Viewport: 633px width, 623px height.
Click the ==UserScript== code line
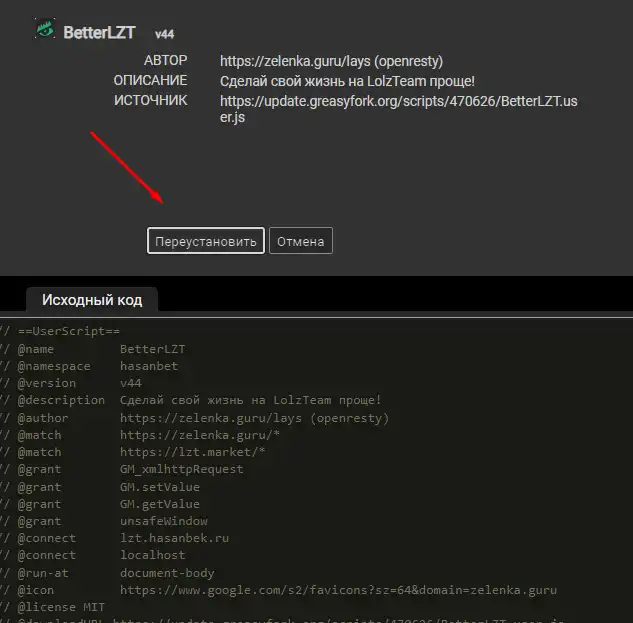(60, 331)
